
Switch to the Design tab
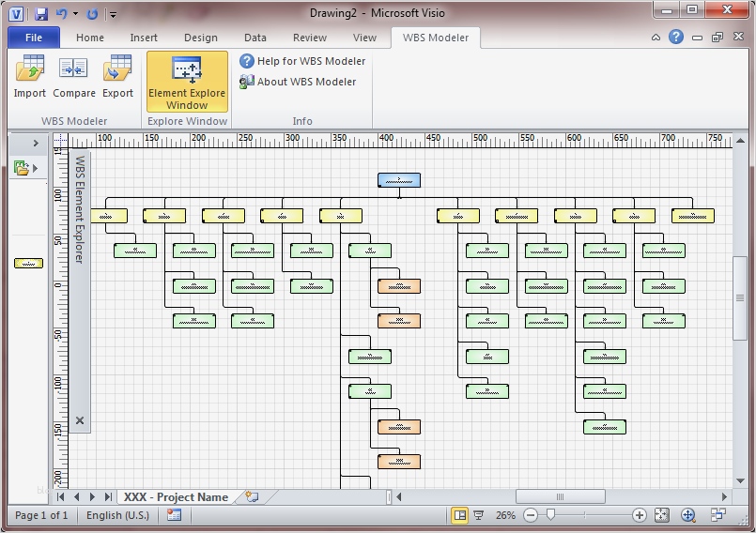tap(201, 38)
